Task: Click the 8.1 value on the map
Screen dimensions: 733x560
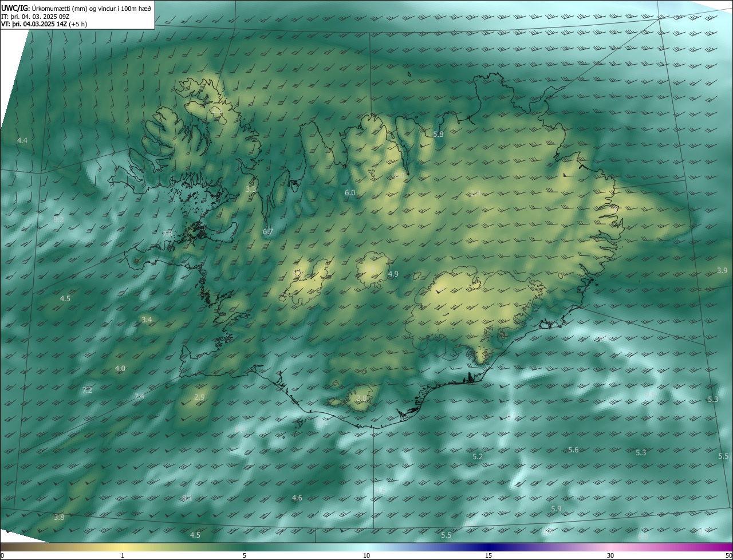Action: point(187,499)
